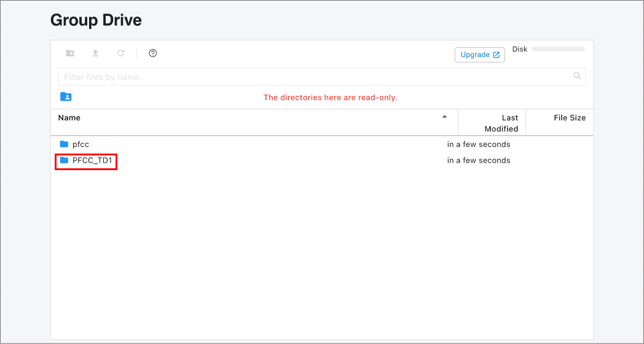644x344 pixels.
Task: Sort files by the Name column
Action: click(x=69, y=118)
